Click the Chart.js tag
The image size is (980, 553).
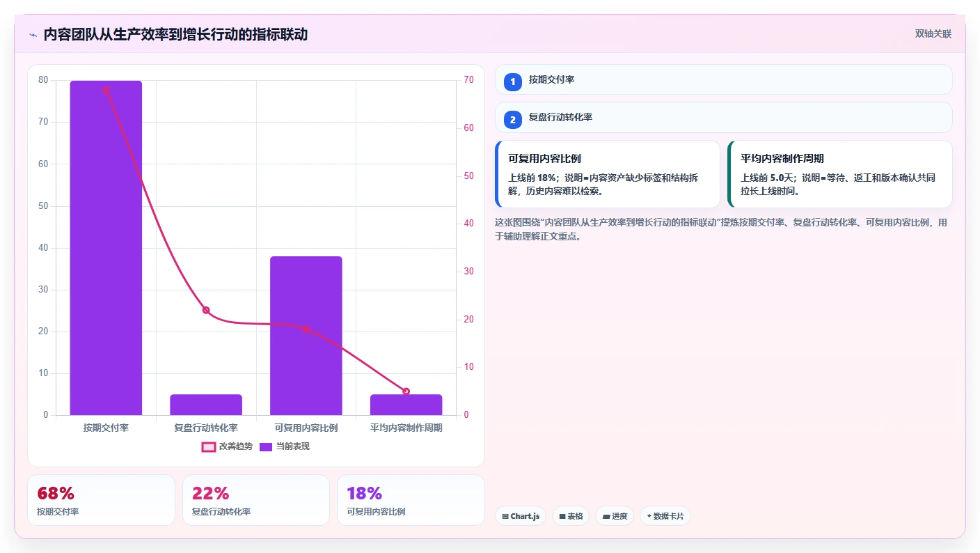[521, 516]
